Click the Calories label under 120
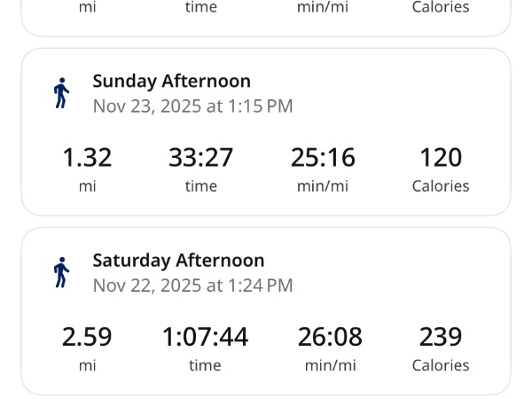Image resolution: width=532 pixels, height=399 pixels. 441,186
